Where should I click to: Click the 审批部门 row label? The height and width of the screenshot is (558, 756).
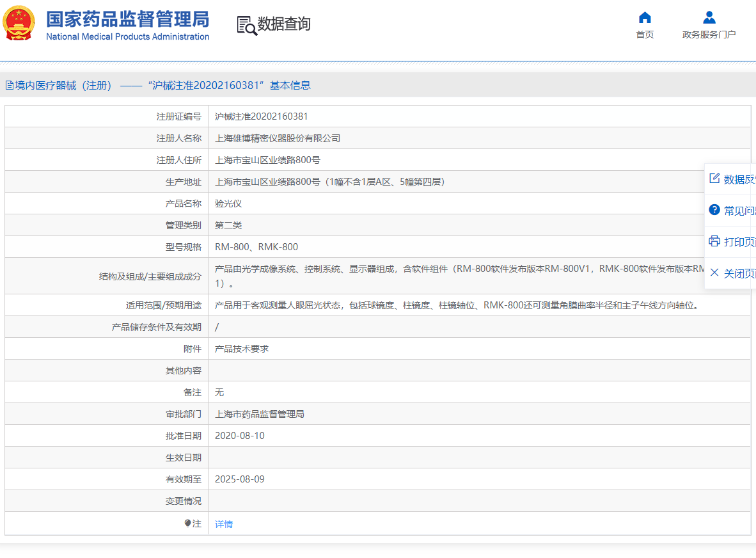point(183,414)
